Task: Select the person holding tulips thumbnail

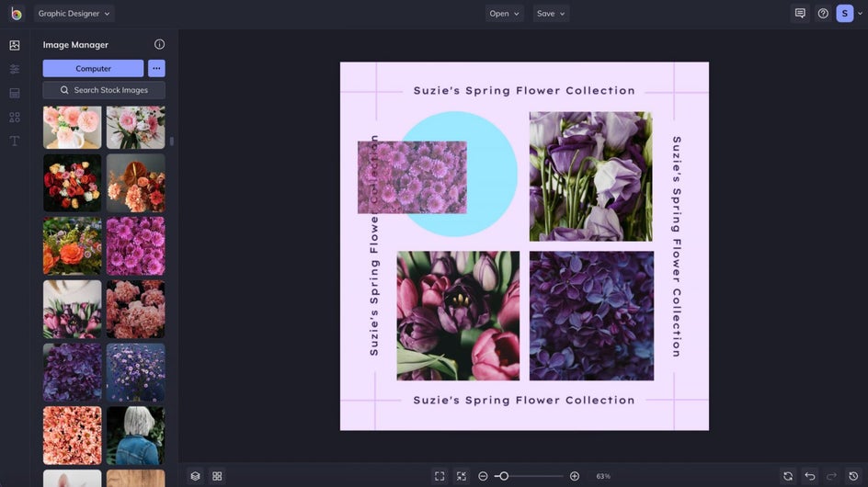Action: coord(73,310)
